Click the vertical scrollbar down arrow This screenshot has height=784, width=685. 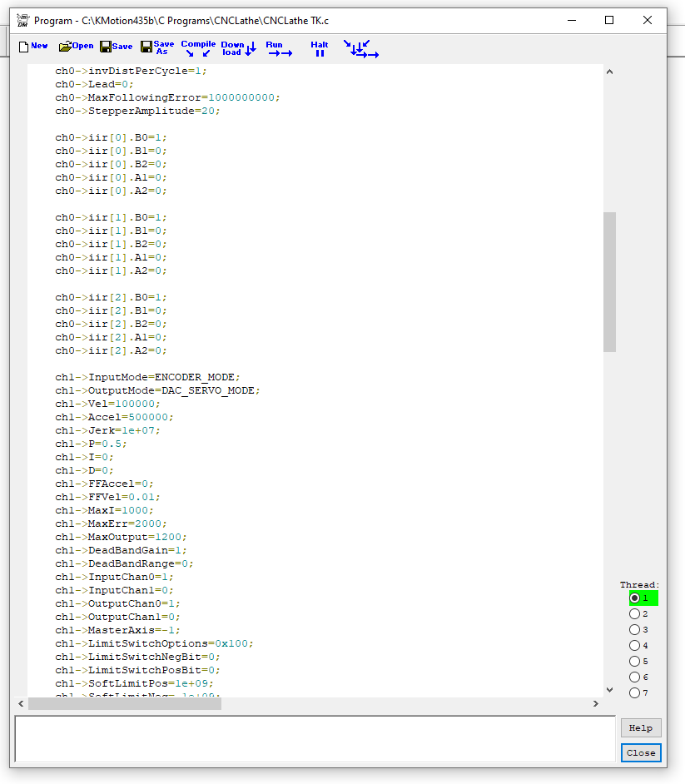610,689
